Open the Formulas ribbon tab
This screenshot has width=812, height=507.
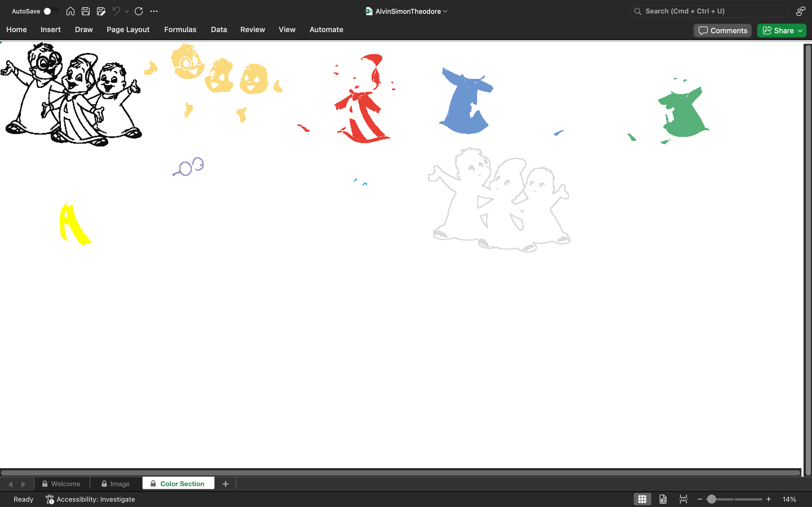click(180, 30)
